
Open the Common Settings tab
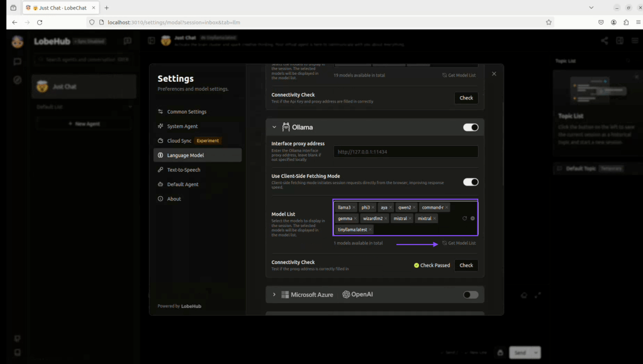click(186, 112)
